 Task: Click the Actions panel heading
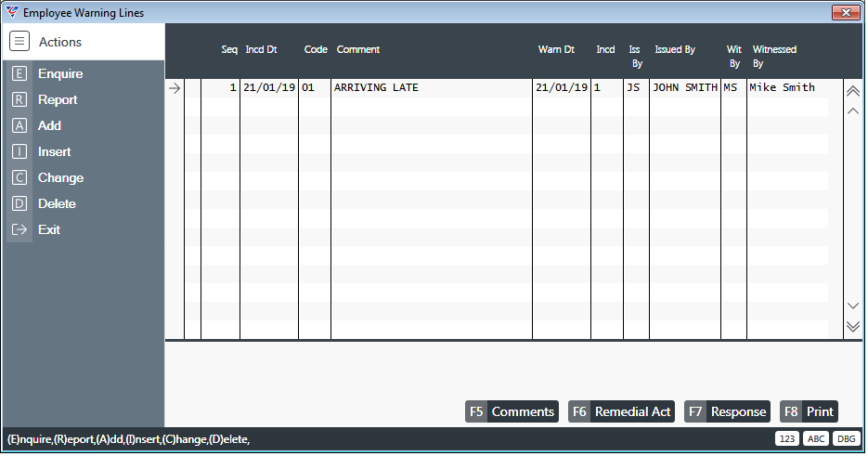click(x=59, y=42)
